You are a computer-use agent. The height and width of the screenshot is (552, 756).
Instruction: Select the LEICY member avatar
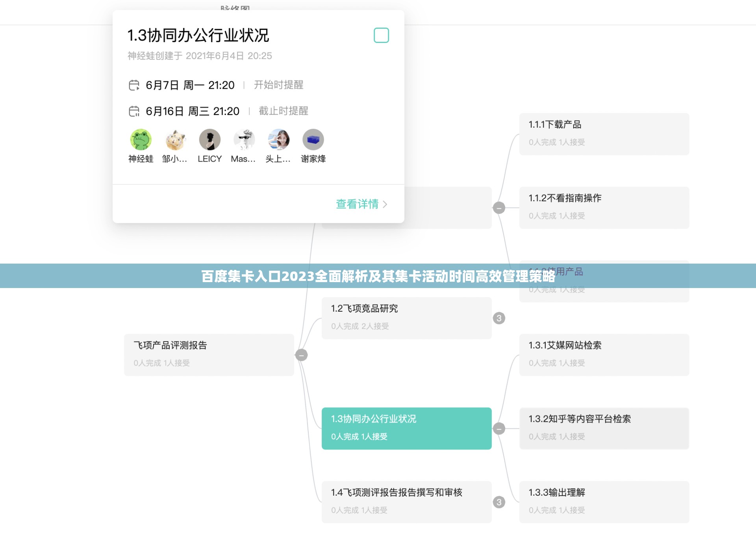[x=209, y=140]
